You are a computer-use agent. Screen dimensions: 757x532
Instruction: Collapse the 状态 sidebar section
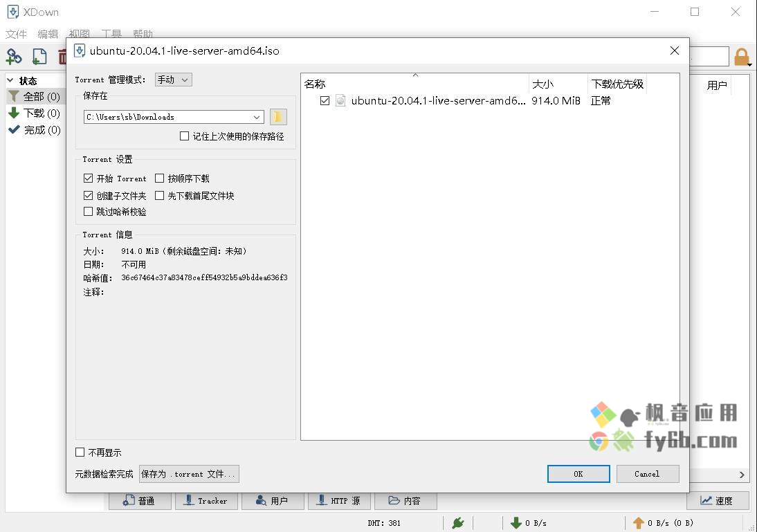(x=10, y=80)
